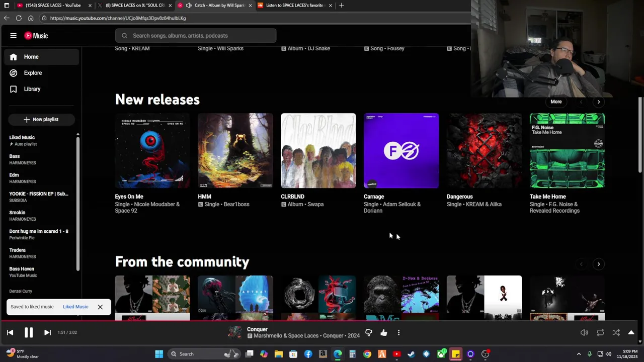
Task: Open HMM single cover thumbnail
Action: (235, 151)
